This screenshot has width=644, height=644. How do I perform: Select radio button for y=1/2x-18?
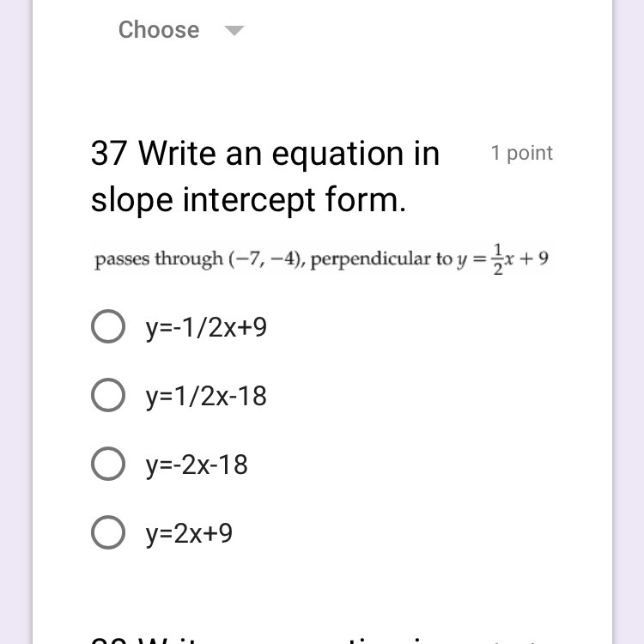[x=108, y=396]
